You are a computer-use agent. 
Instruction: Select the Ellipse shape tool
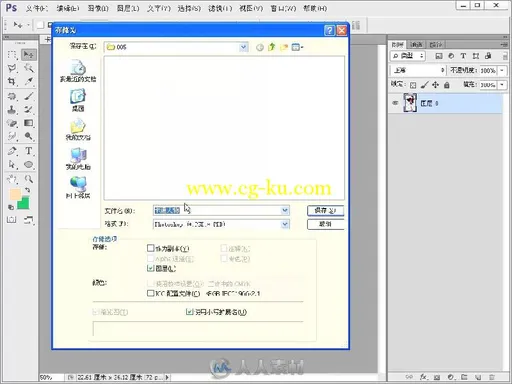[29, 164]
